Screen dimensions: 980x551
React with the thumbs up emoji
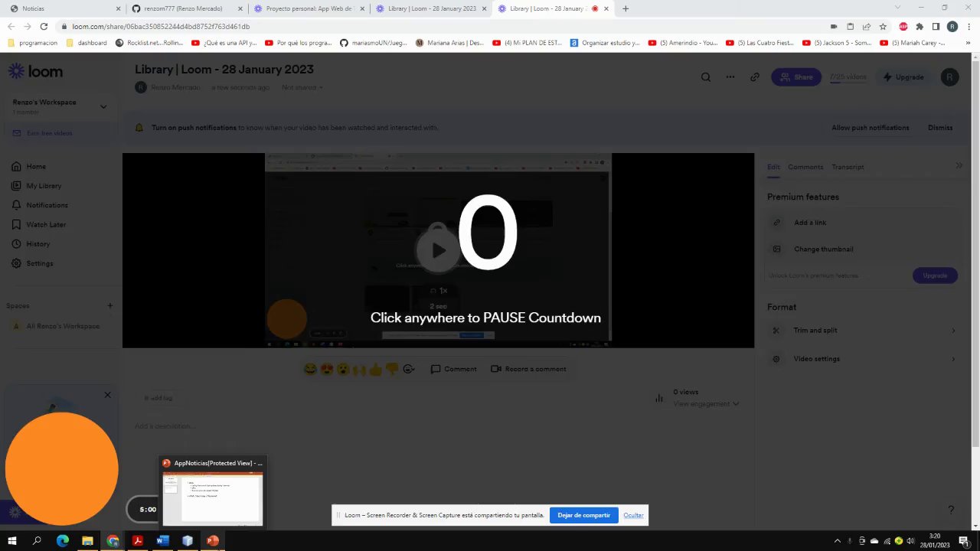coord(375,369)
